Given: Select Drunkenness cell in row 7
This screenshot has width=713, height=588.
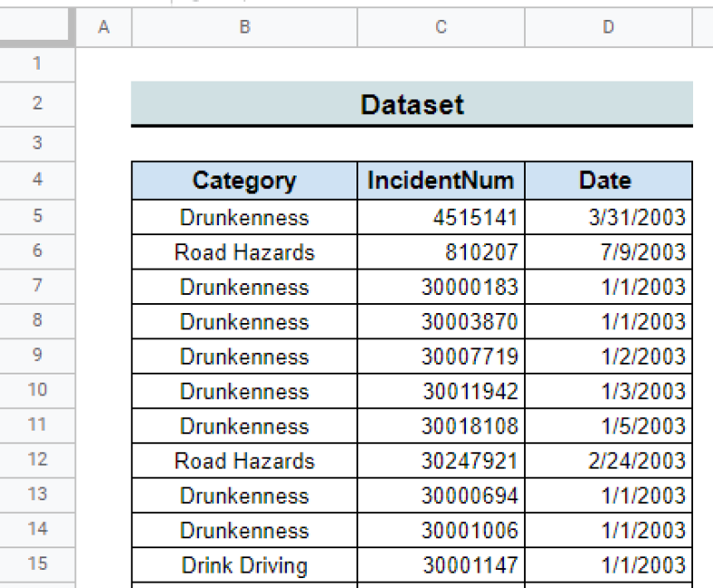Looking at the screenshot, I should [x=244, y=287].
